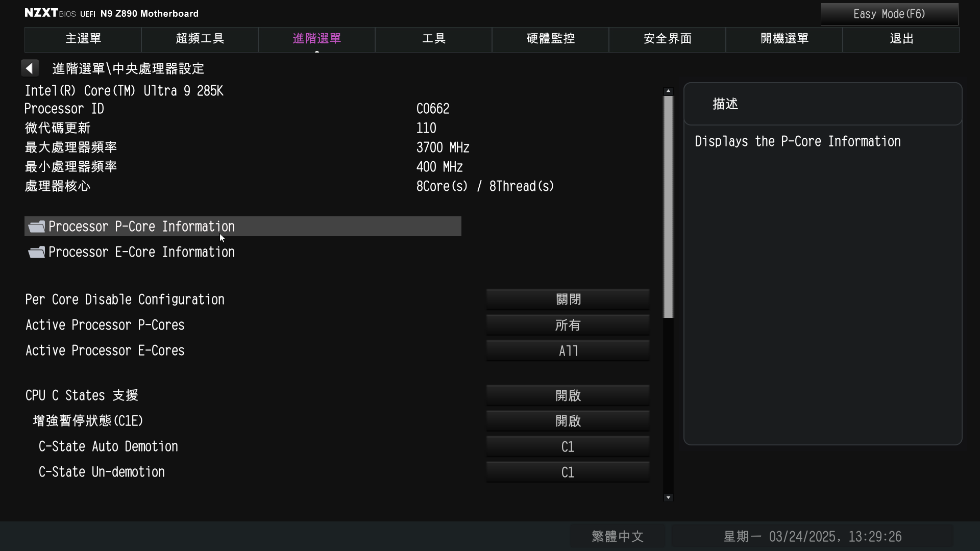The image size is (980, 551).
Task: Switch to the 超頻工具 tab
Action: (200, 39)
